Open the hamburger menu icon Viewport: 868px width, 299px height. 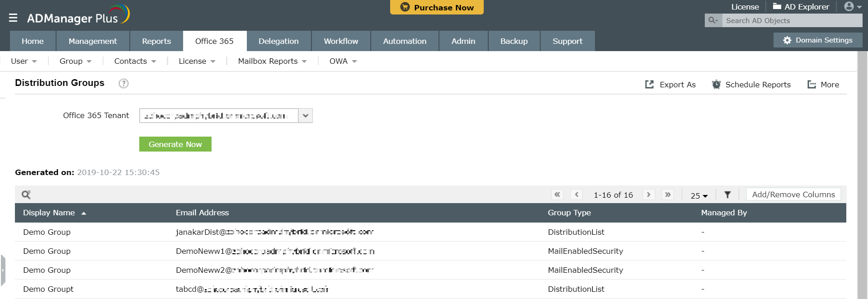tap(13, 18)
